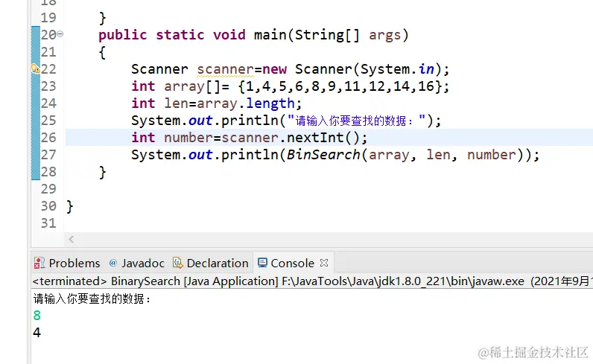593x364 pixels.
Task: Click the console prompt text line
Action: pos(92,299)
